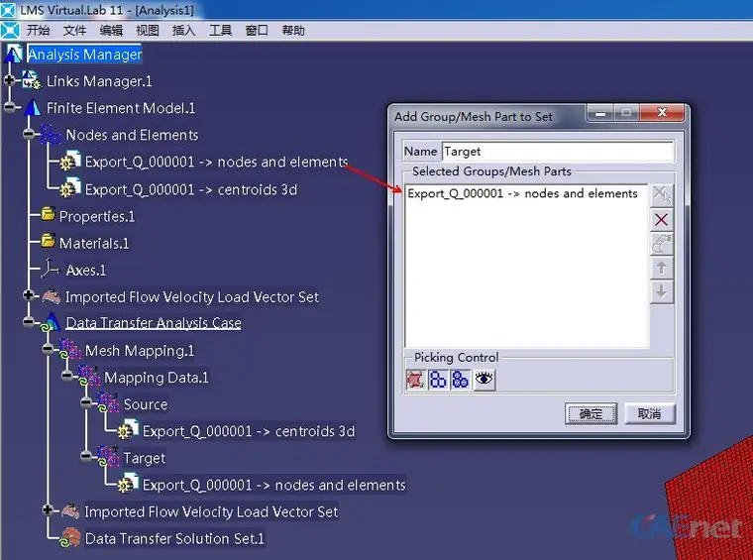Click the Target set icon in tree

(x=108, y=457)
